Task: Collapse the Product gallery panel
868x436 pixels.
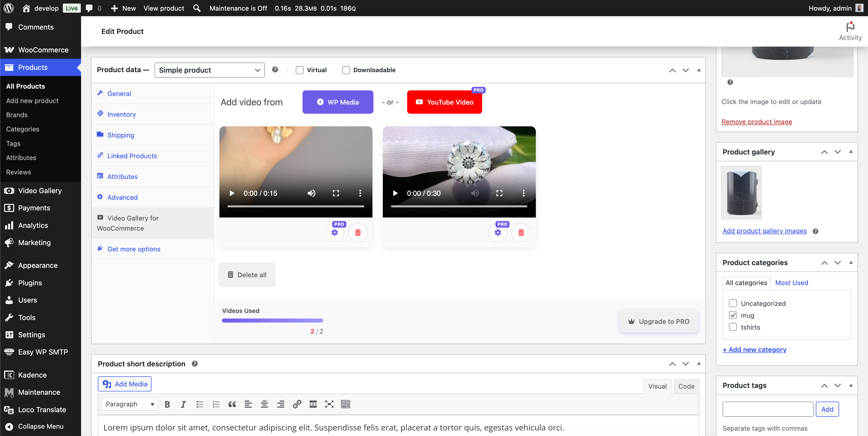Action: 851,152
